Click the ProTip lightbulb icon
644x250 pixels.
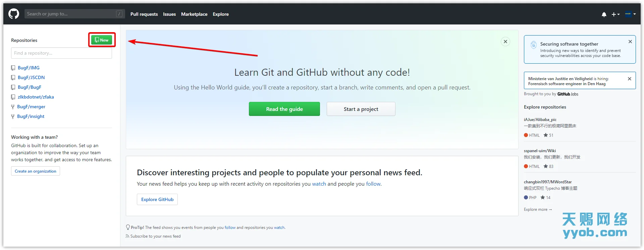tap(128, 227)
